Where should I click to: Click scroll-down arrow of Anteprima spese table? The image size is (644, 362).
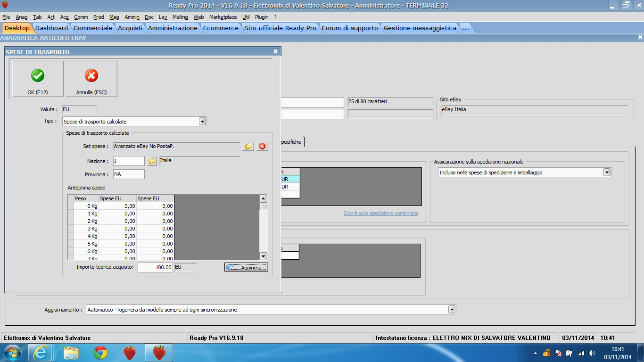tap(264, 256)
